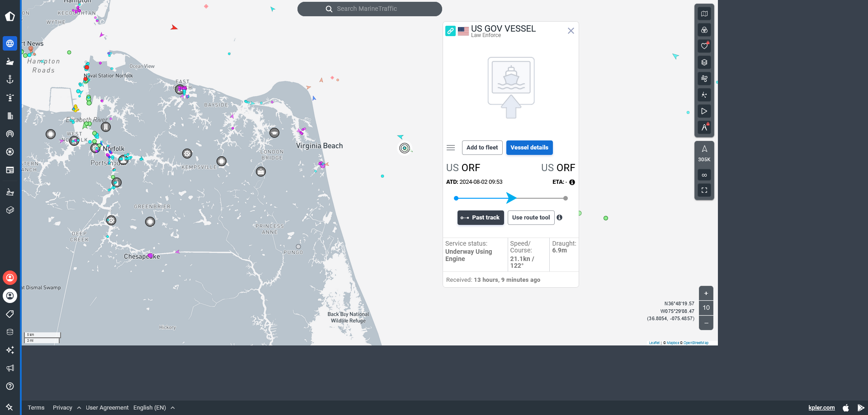Viewport: 868px width, 415px height.
Task: Click the white profile avatar icon
Action: click(10, 296)
